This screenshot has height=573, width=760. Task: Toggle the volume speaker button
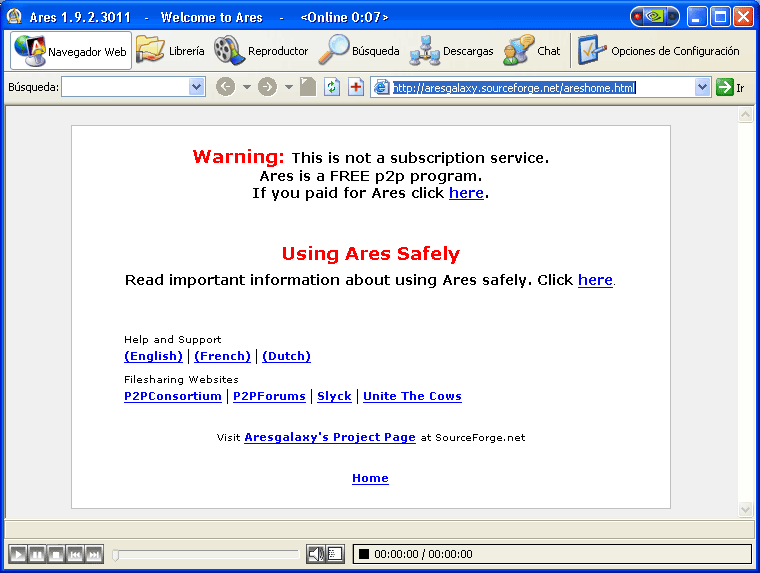point(316,554)
